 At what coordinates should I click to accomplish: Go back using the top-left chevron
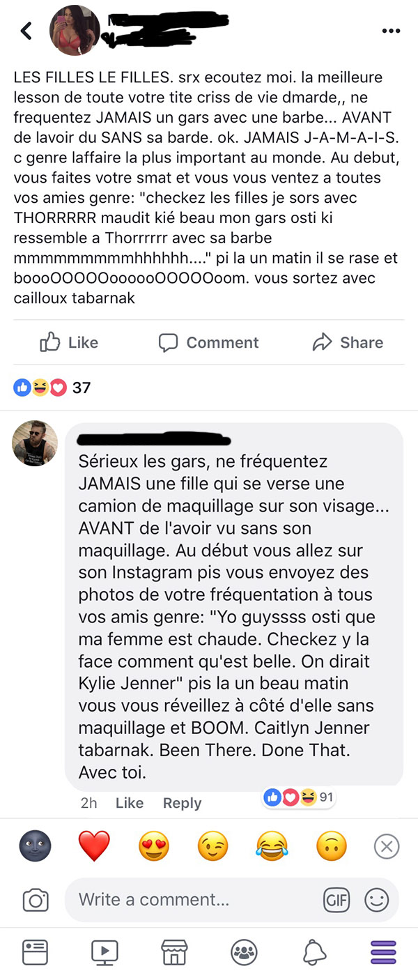pyautogui.click(x=26, y=31)
